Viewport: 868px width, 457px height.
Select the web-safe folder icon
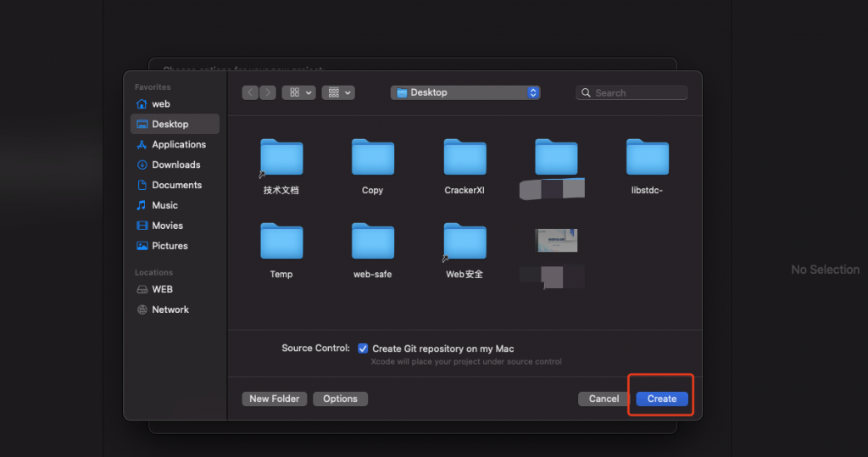(x=373, y=242)
